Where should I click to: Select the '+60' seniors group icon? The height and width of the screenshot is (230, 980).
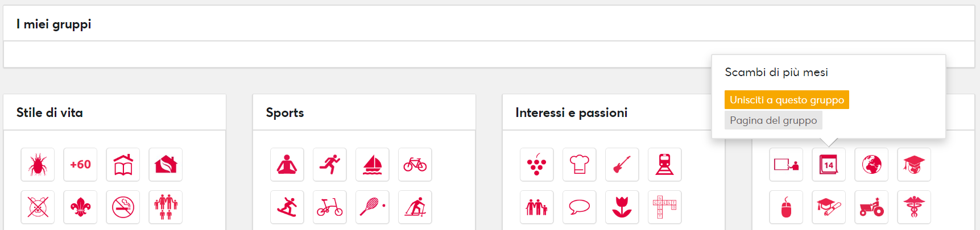click(x=80, y=165)
